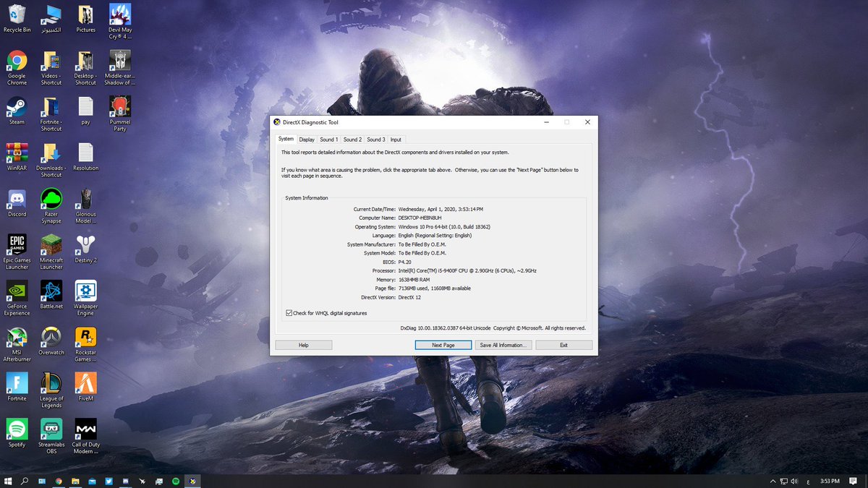Select the Razer Synapse desktop icon

coord(51,206)
